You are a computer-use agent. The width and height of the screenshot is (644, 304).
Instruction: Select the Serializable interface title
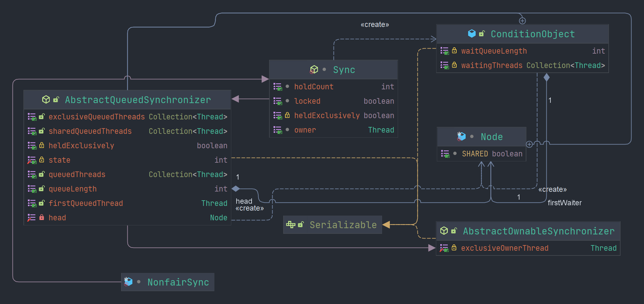point(343,225)
